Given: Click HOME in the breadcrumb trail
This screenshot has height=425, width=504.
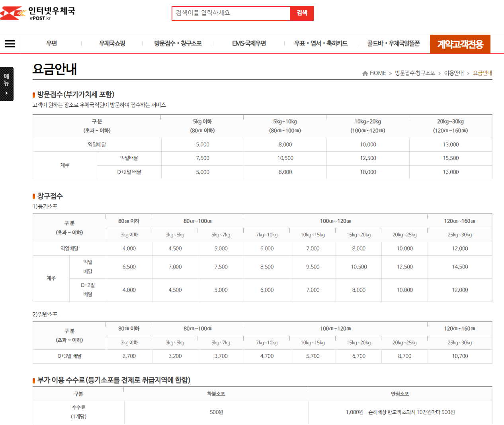Looking at the screenshot, I should [377, 73].
